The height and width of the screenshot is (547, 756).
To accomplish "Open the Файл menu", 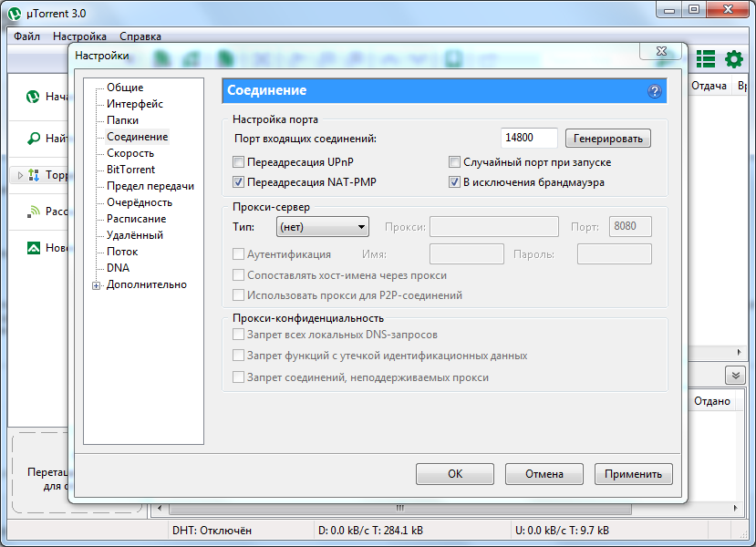I will point(26,36).
